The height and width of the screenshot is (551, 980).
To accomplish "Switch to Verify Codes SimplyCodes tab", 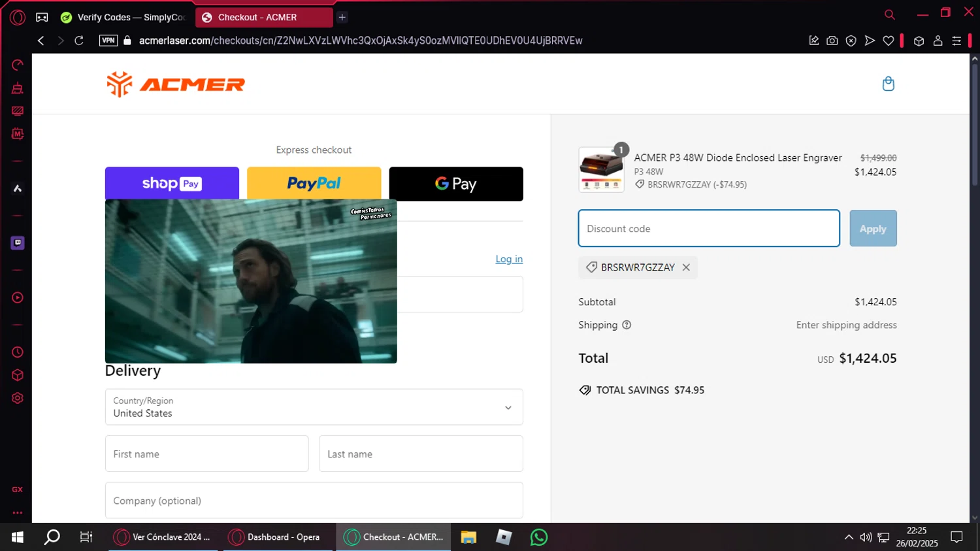I will (x=123, y=18).
